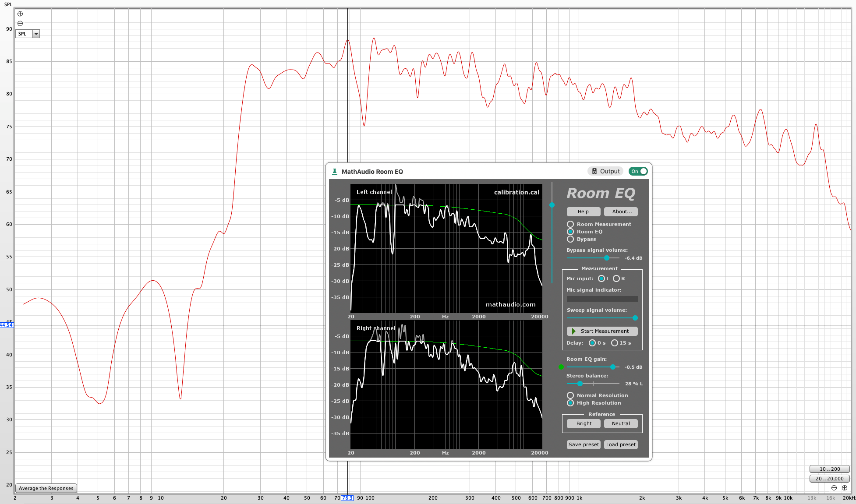
Task: Toggle the plugin On switch
Action: [638, 171]
